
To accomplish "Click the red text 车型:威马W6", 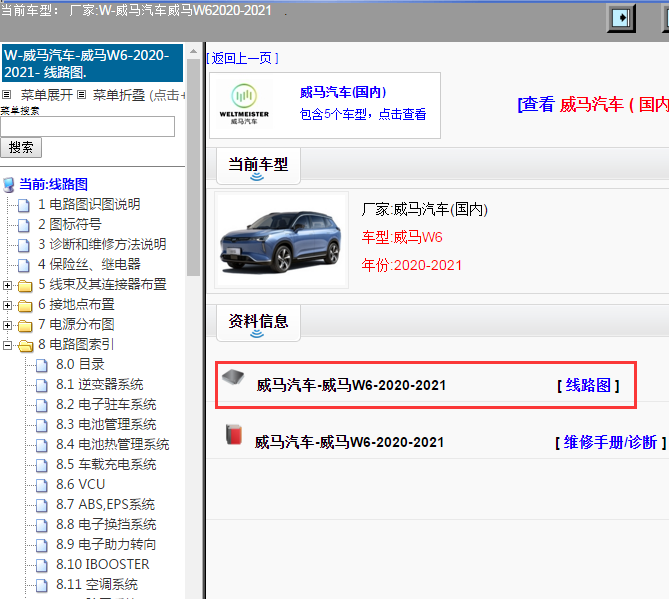I will 402,237.
